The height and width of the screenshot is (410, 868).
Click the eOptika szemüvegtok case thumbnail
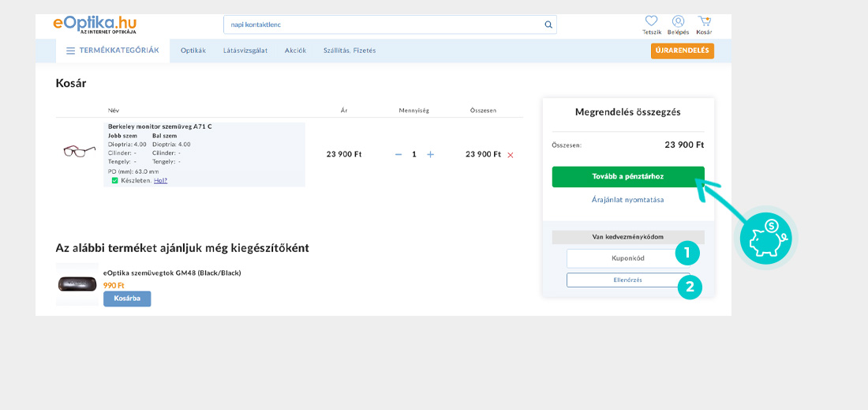[x=77, y=284]
